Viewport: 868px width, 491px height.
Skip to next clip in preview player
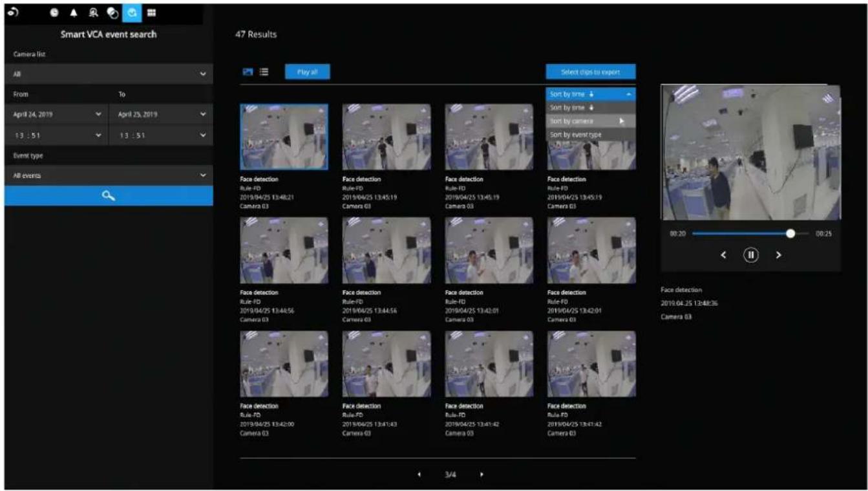[778, 254]
